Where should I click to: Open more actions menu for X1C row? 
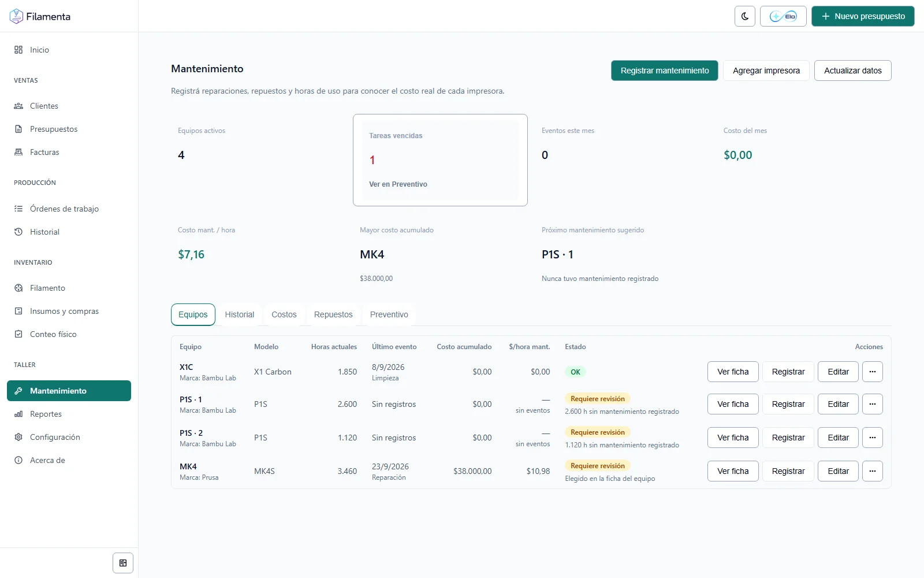[873, 372]
